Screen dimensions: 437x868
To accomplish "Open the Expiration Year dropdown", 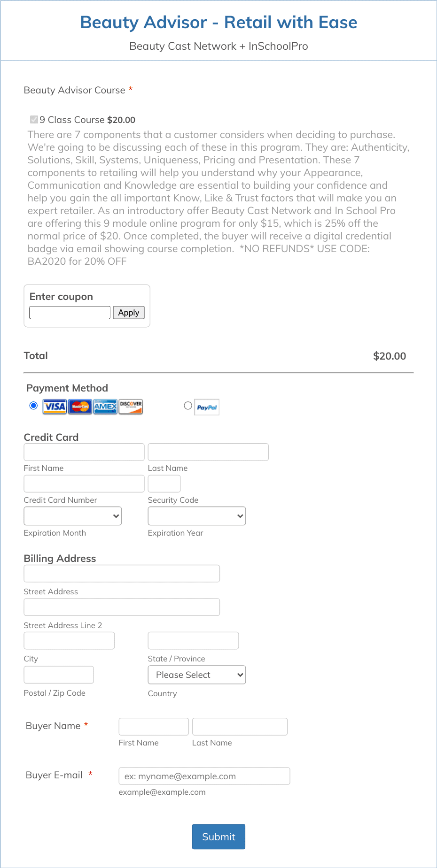I will (197, 516).
